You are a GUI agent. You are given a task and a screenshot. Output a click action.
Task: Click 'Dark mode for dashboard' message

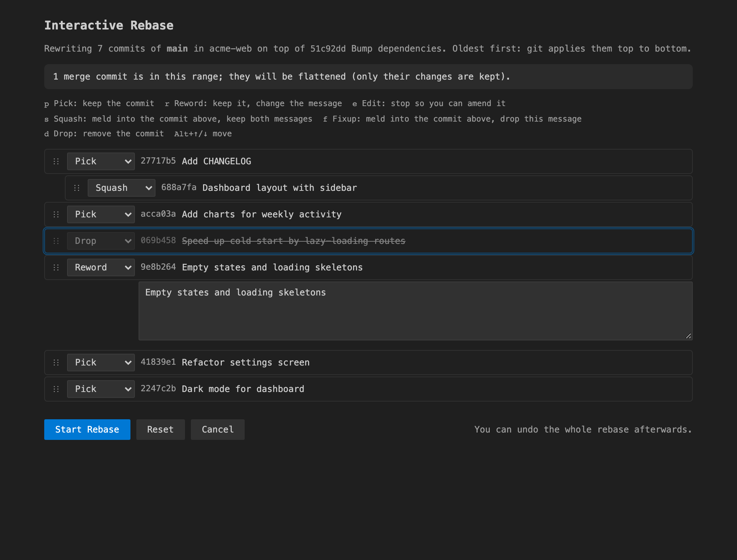tap(243, 389)
